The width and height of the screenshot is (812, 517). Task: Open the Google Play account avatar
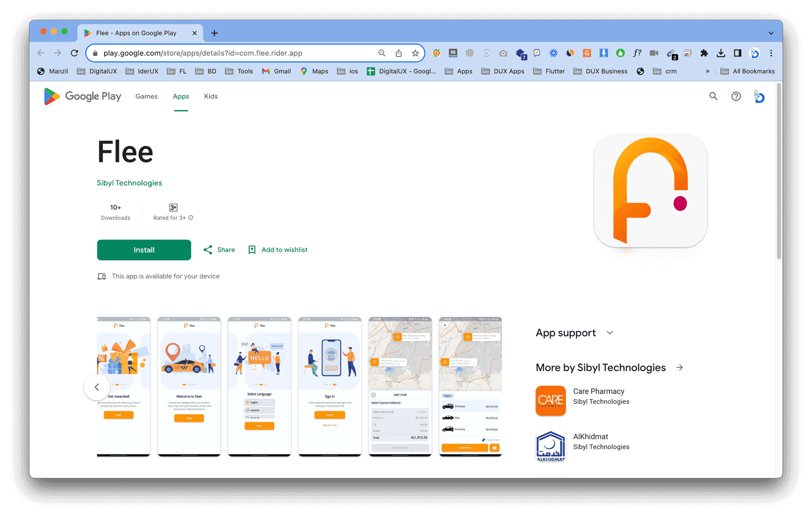tap(759, 96)
